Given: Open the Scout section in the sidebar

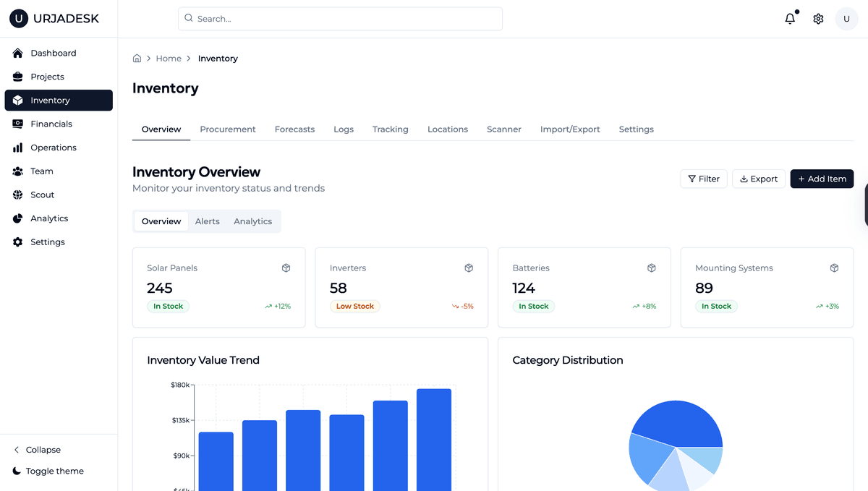Looking at the screenshot, I should (x=43, y=195).
